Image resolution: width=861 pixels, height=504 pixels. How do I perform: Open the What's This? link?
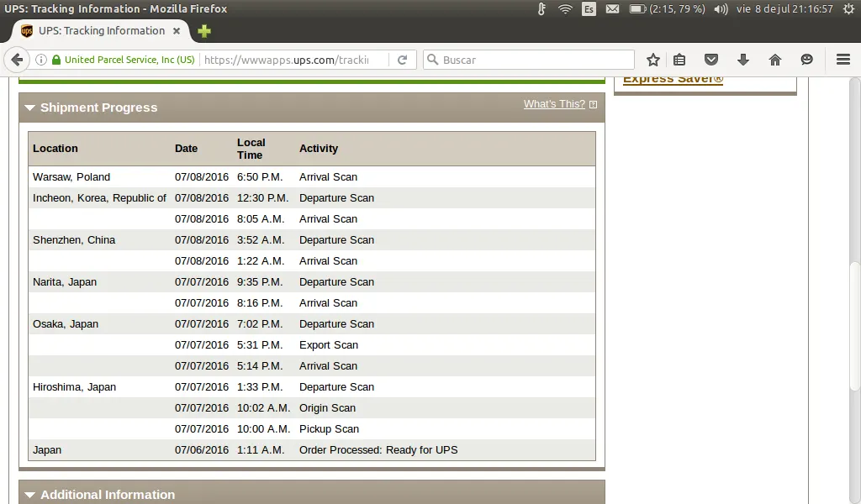(554, 104)
